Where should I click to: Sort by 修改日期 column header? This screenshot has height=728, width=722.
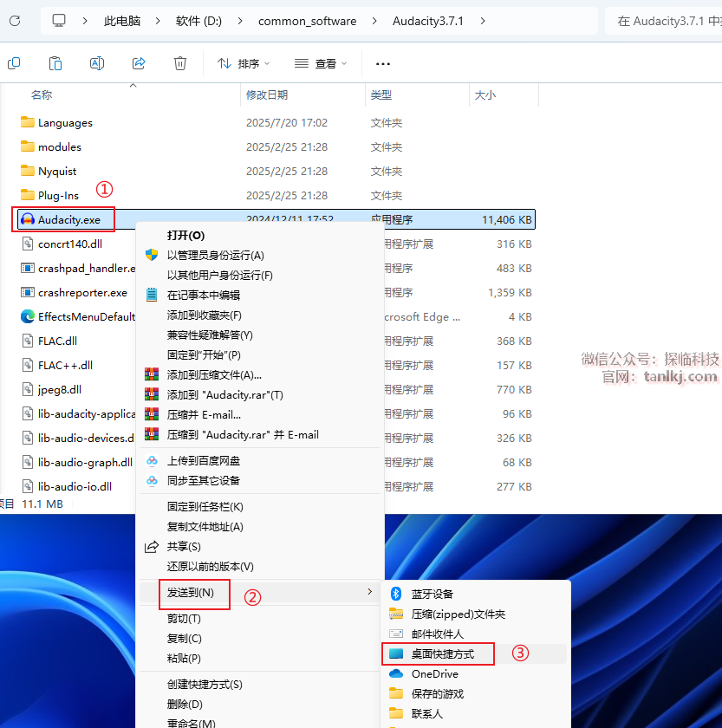[x=267, y=94]
